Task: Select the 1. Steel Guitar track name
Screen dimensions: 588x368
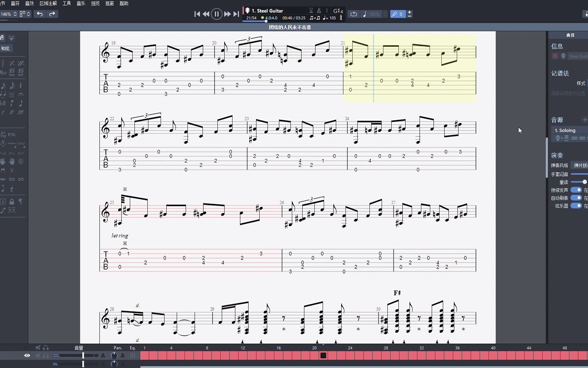Action: 267,11
